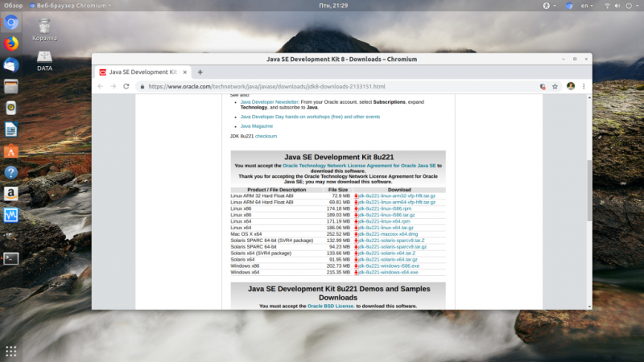
Task: Open the 'en' keyboard layout dropdown
Action: (587, 6)
